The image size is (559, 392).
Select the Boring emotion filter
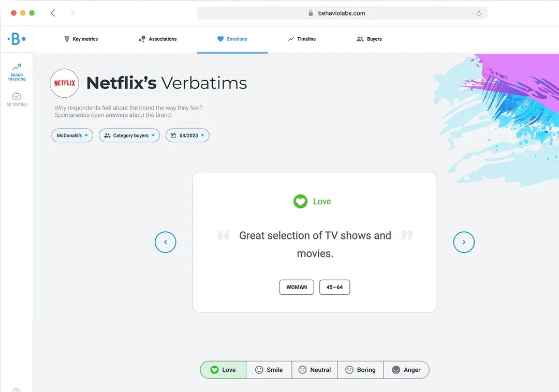(x=360, y=370)
